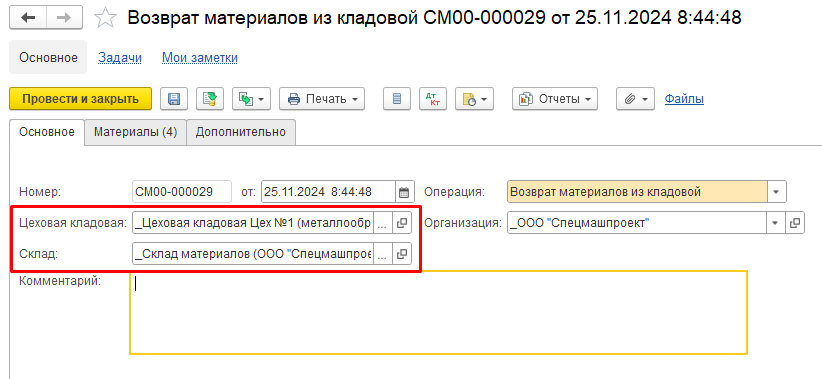
Task: Expand the Организация dropdown arrow
Action: click(x=775, y=223)
